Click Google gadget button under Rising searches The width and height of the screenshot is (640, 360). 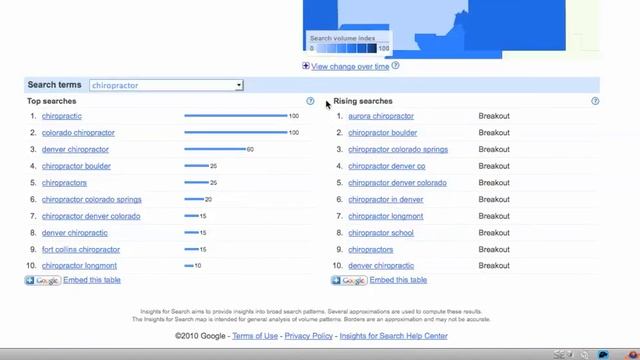[x=349, y=280]
